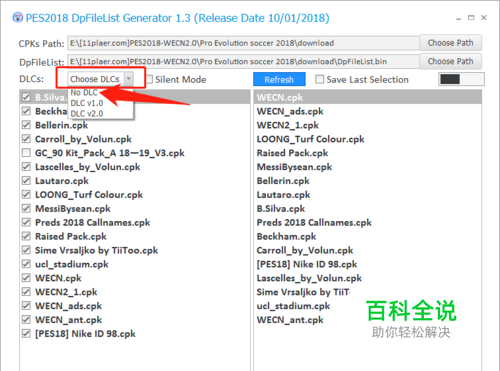Enable the Silent Mode checkbox
This screenshot has width=500, height=371.
pos(150,79)
